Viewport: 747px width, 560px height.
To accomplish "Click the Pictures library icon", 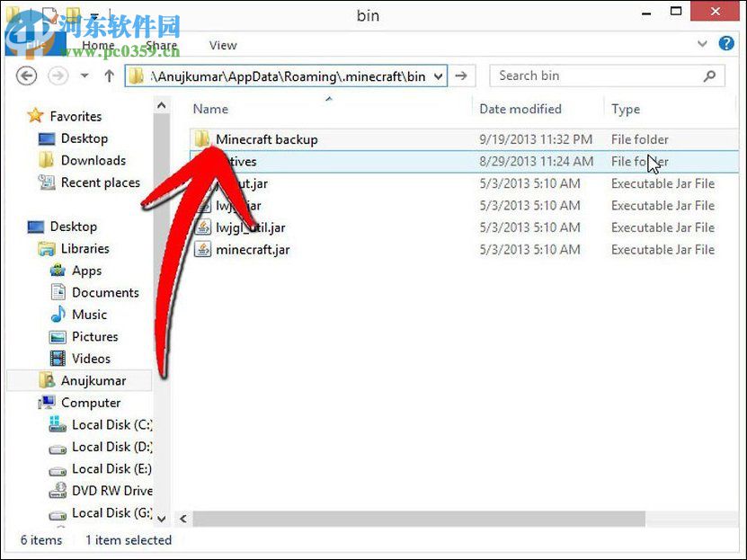I will coord(58,337).
